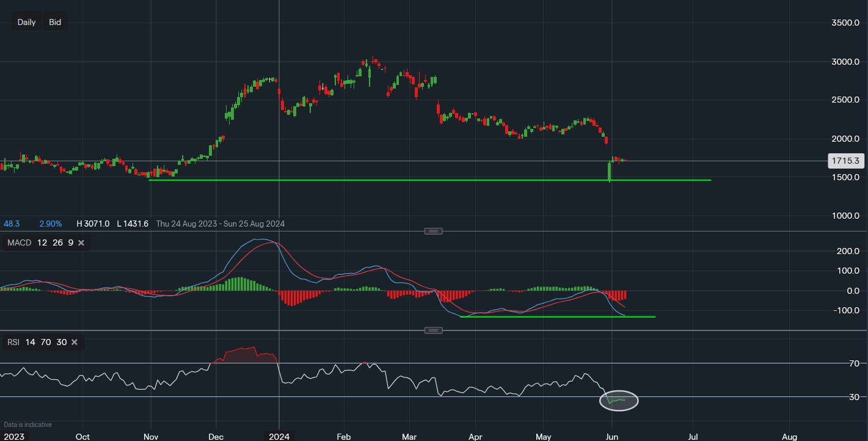Remove the RSI indicator via its X icon
The width and height of the screenshot is (868, 441).
pos(74,342)
